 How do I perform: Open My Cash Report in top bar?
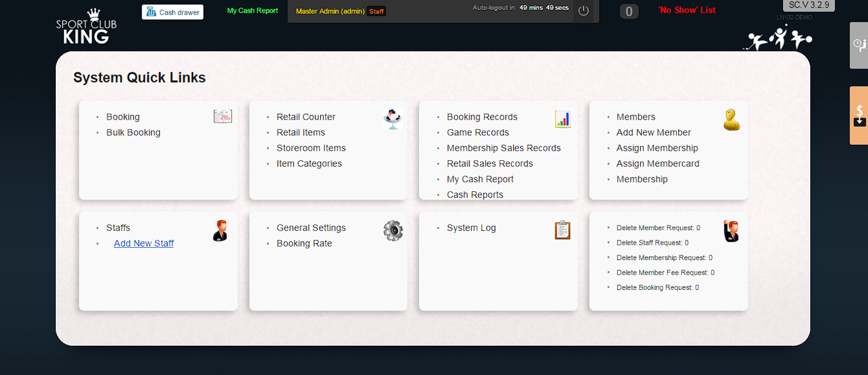click(253, 11)
